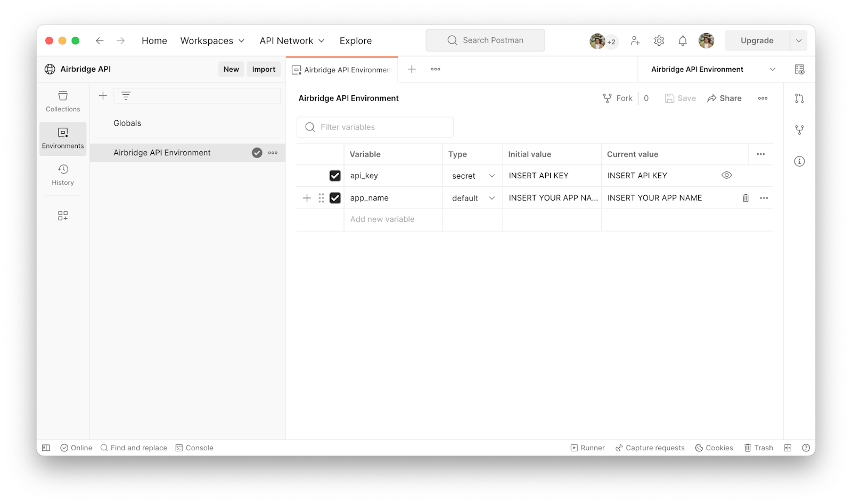Open environment header more options
Screen dimensions: 852x504
point(763,98)
